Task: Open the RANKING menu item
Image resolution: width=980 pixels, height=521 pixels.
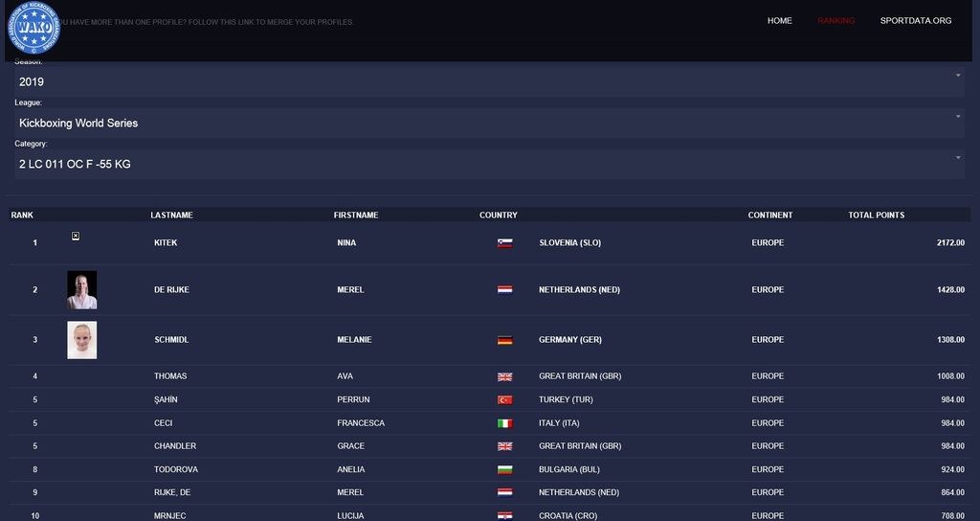Action: coord(835,21)
